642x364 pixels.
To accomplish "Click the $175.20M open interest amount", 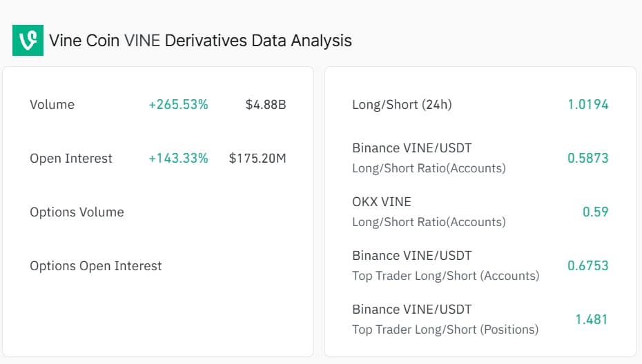I will tap(257, 159).
